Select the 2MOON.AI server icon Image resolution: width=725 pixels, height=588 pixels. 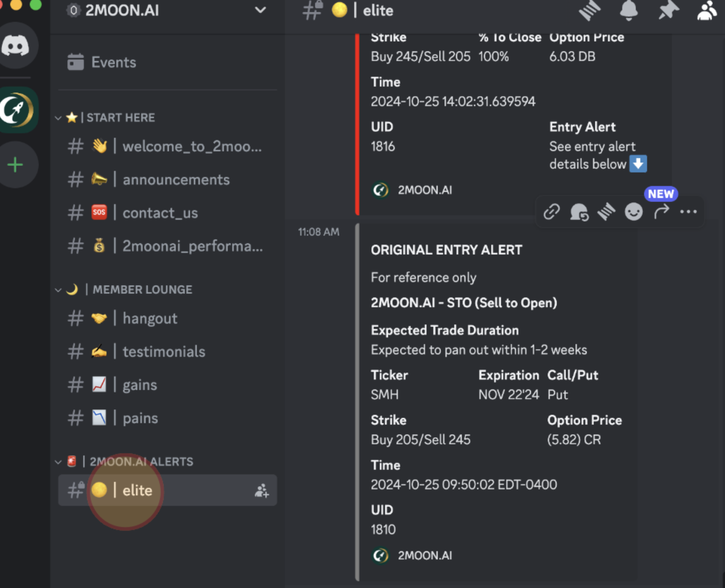coord(17,110)
